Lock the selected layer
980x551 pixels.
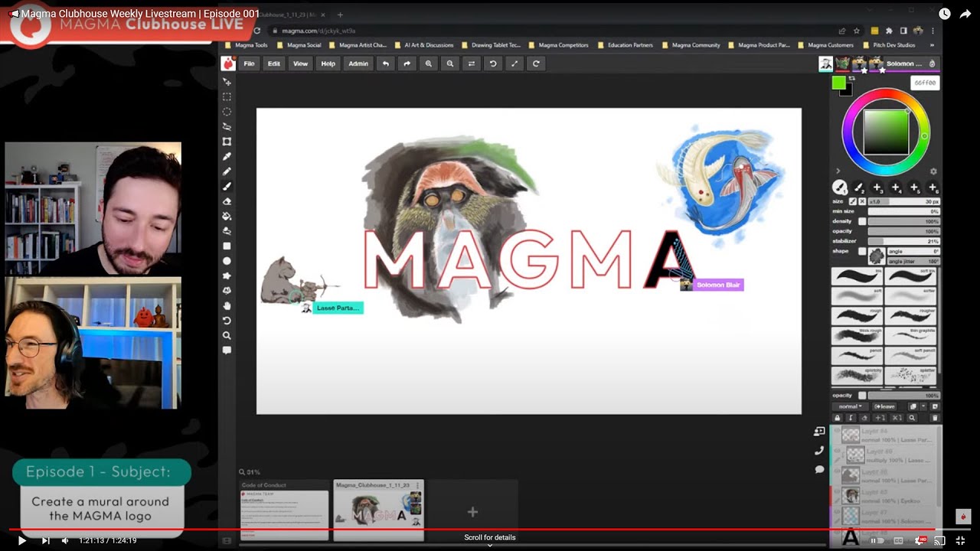point(838,419)
